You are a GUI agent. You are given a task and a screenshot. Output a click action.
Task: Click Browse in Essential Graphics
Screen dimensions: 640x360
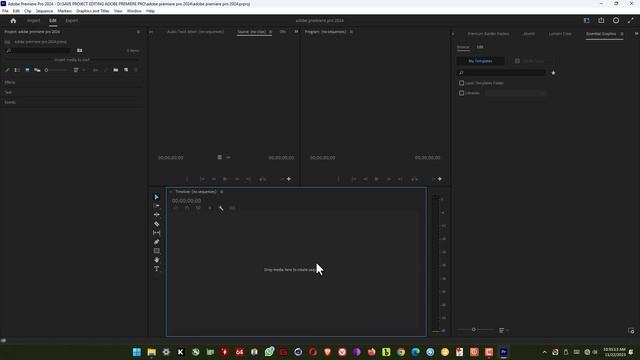[463, 47]
